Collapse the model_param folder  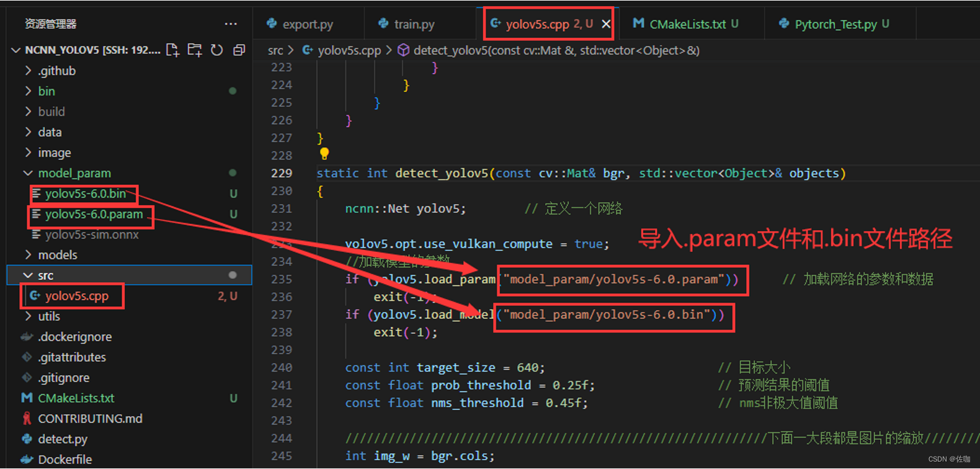point(28,173)
